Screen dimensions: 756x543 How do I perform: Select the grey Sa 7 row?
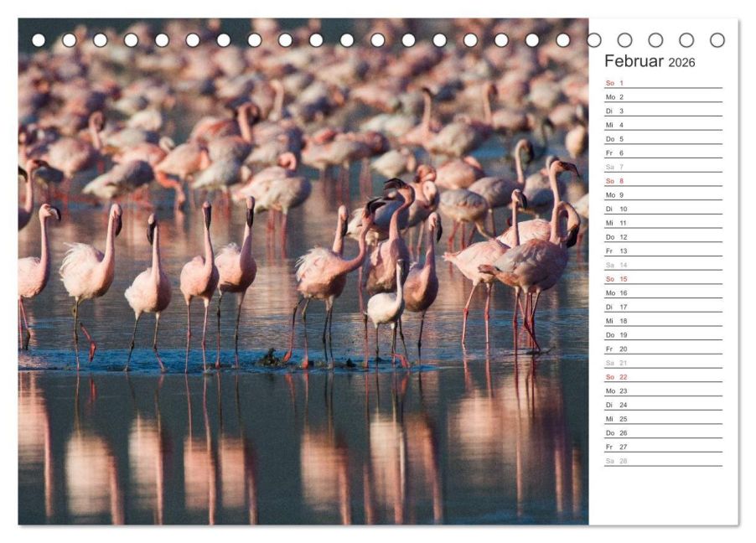click(x=664, y=167)
